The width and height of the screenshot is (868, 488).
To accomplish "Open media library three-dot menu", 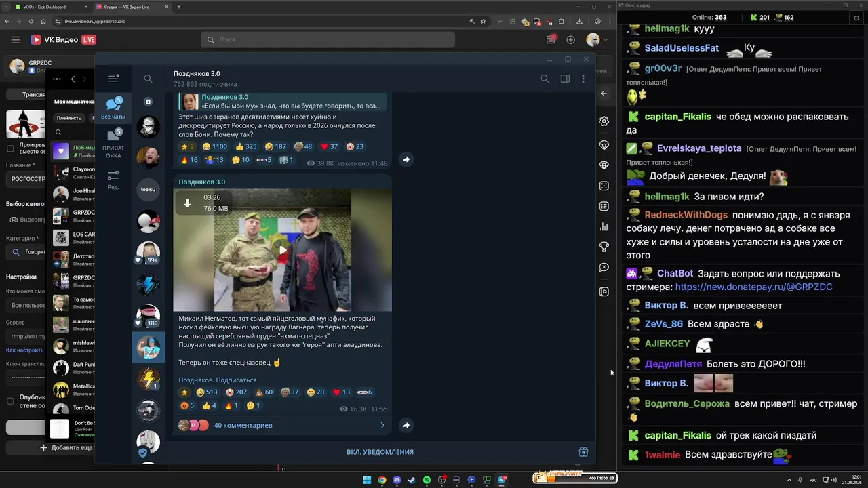I will click(57, 79).
